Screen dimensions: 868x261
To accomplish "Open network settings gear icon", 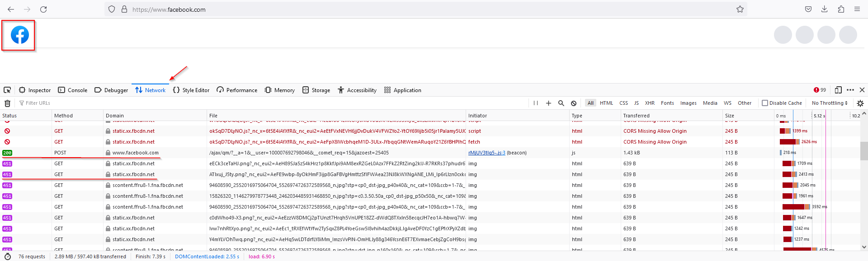I will [860, 103].
